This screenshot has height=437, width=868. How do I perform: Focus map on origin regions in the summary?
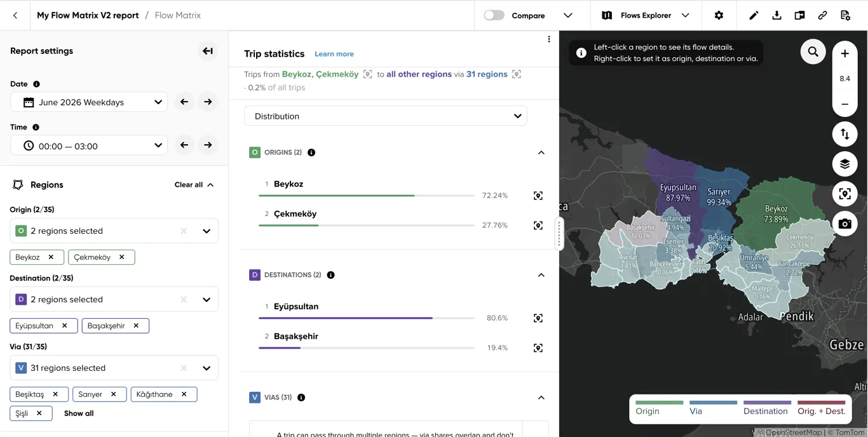pyautogui.click(x=367, y=74)
